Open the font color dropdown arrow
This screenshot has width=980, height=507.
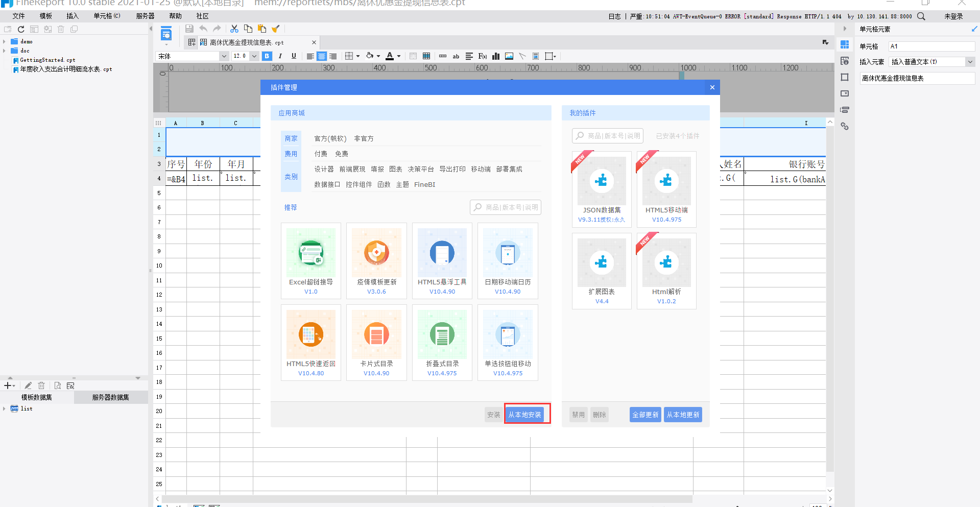coord(399,56)
